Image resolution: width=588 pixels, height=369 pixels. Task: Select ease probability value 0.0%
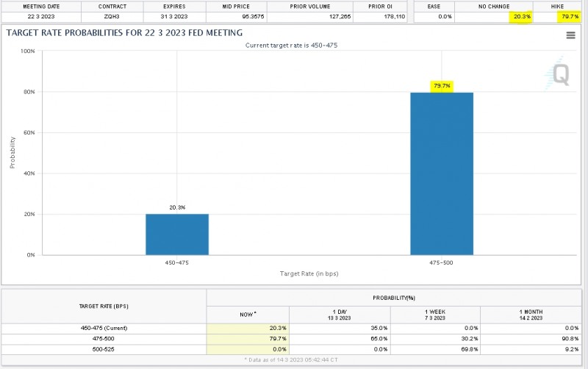click(445, 16)
